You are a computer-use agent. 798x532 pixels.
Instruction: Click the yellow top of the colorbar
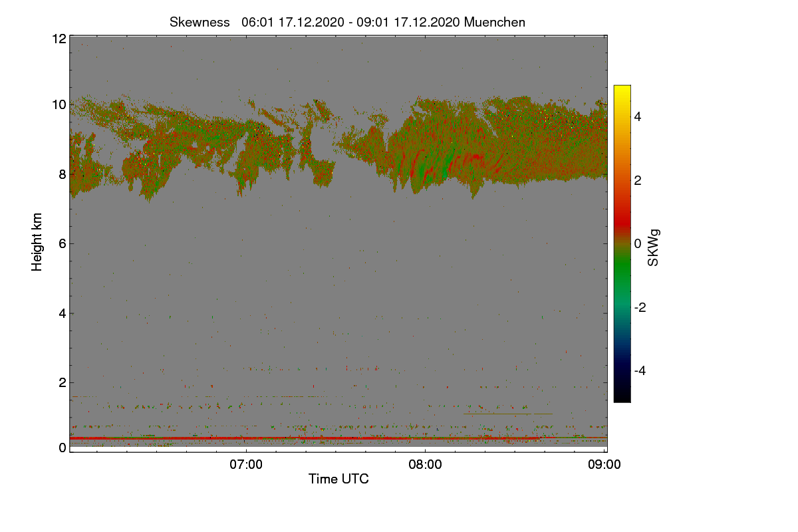click(622, 90)
